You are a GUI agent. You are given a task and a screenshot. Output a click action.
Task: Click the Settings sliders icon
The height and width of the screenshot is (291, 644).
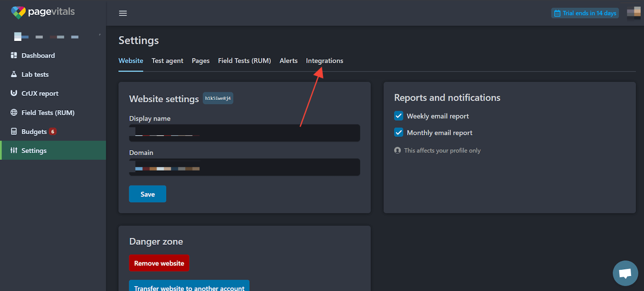(x=14, y=150)
